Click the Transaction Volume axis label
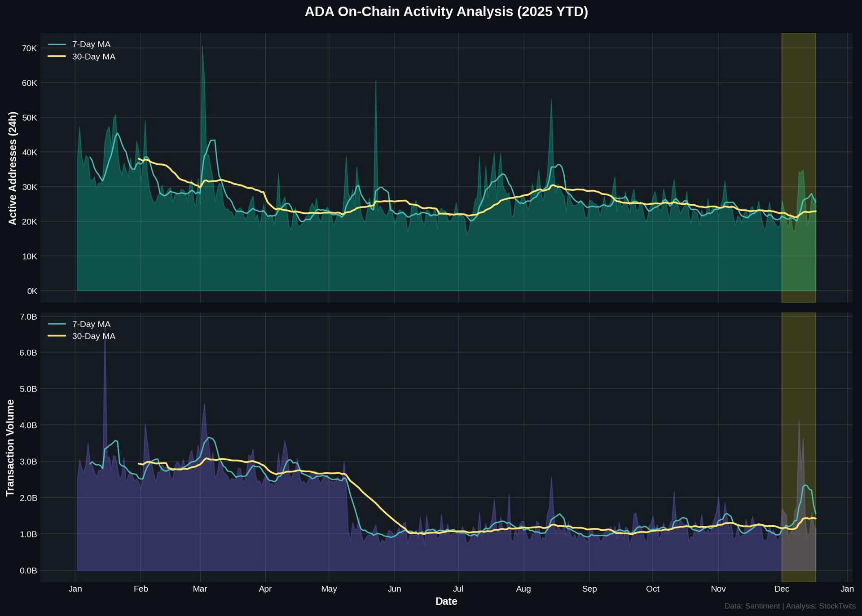 point(10,448)
